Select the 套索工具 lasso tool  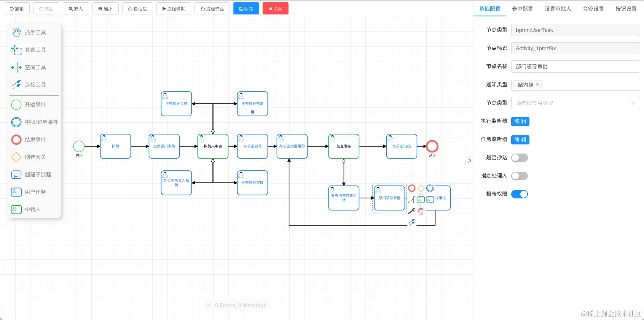(x=29, y=50)
